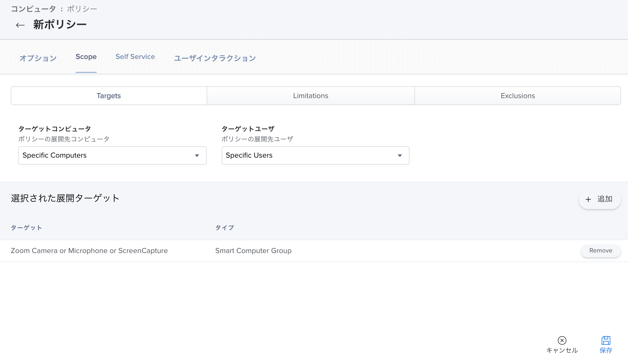The height and width of the screenshot is (364, 628).
Task: Switch to the Self Service tab
Action: click(135, 57)
